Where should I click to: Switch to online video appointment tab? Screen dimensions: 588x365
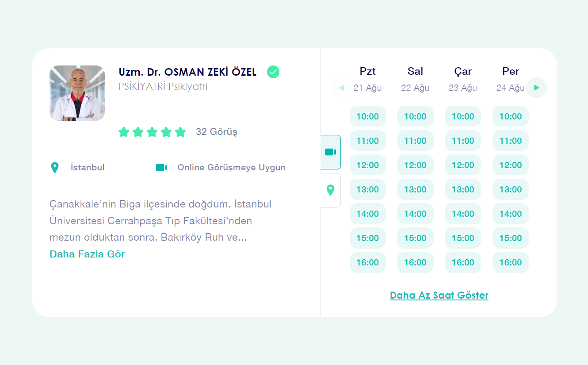pos(330,152)
